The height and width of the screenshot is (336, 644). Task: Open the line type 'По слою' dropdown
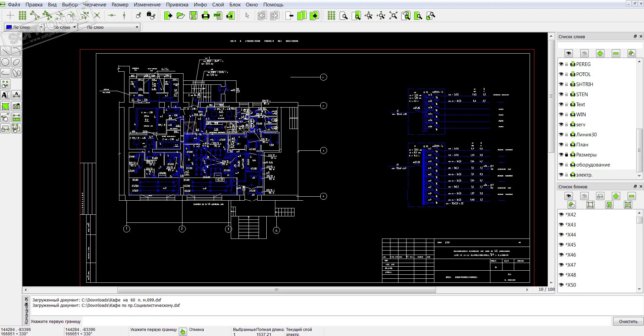click(109, 27)
